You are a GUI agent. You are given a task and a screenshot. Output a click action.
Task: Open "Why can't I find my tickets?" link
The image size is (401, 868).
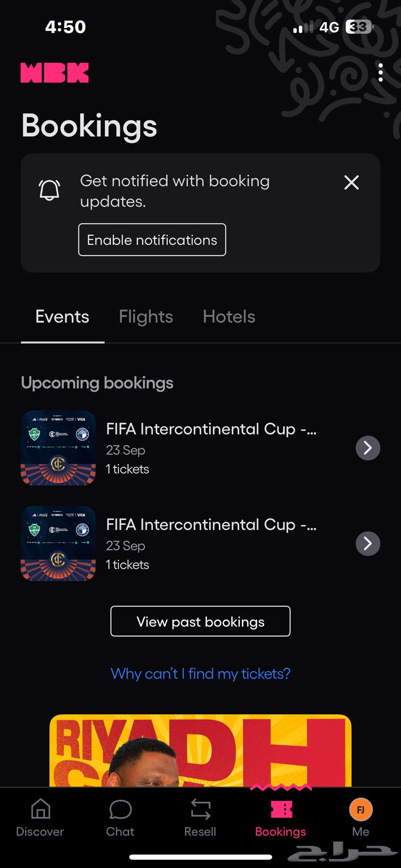[x=200, y=674]
